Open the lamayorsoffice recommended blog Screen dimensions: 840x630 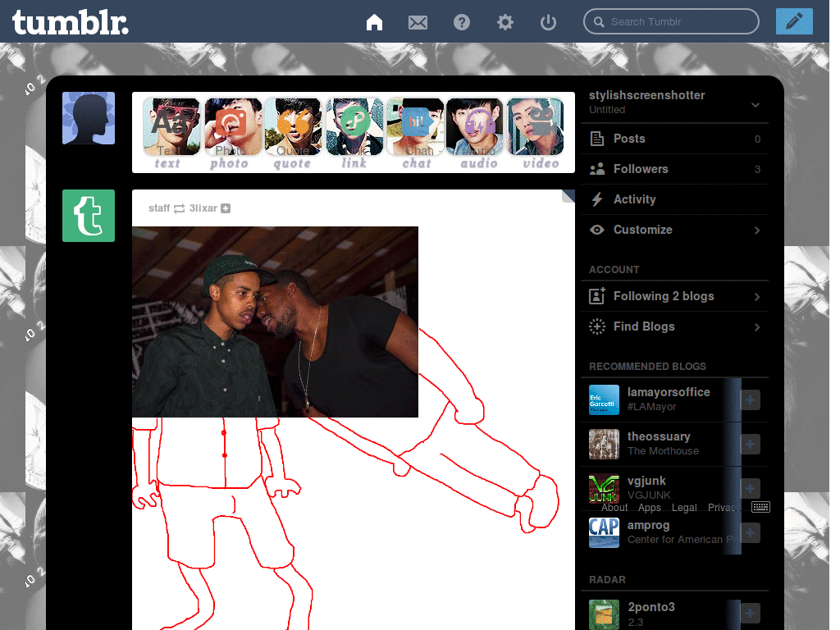click(x=669, y=392)
